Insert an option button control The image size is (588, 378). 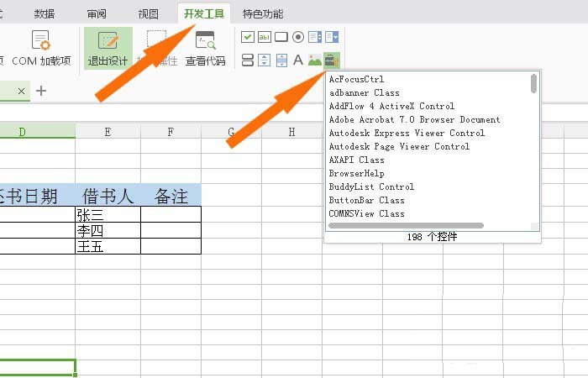(298, 37)
